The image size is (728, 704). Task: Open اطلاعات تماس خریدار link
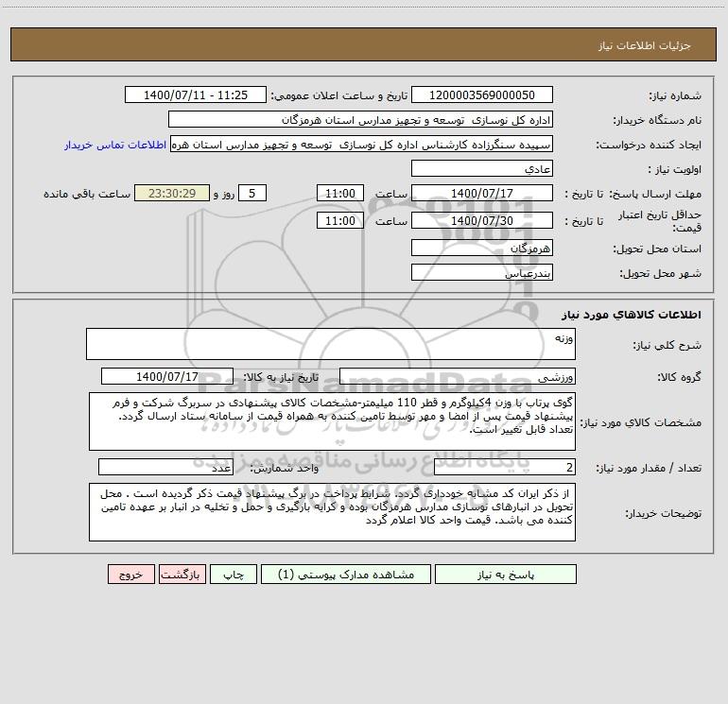[115, 145]
